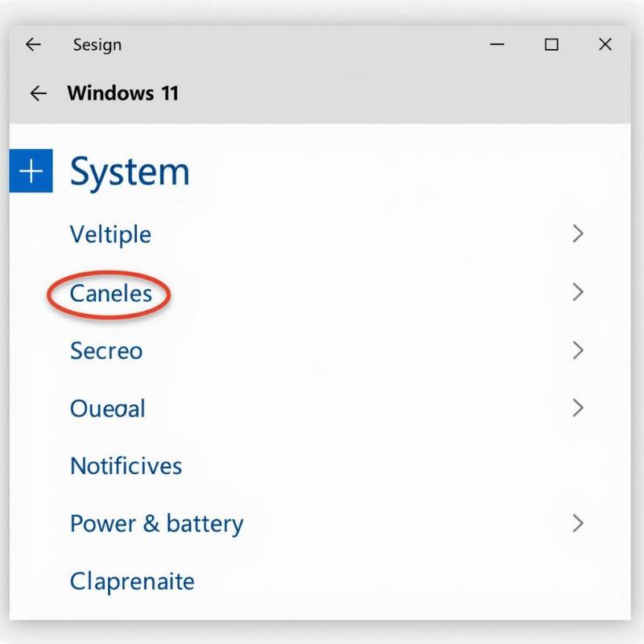Viewport: 644px width, 644px height.
Task: Open Oueoal settings
Action: [108, 408]
